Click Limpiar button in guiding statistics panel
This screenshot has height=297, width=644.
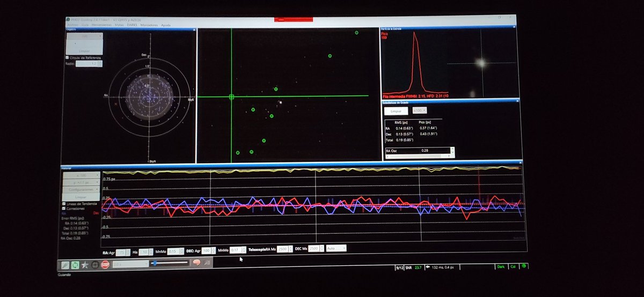pyautogui.click(x=396, y=110)
